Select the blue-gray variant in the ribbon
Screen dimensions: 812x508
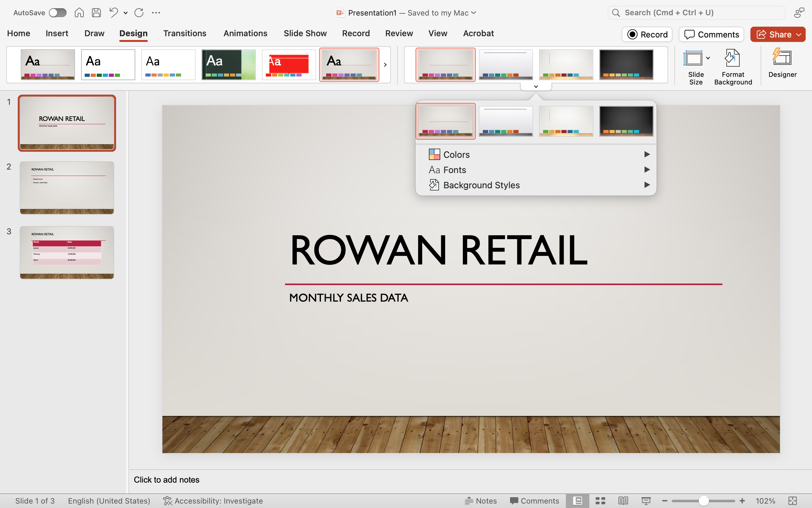pyautogui.click(x=506, y=64)
